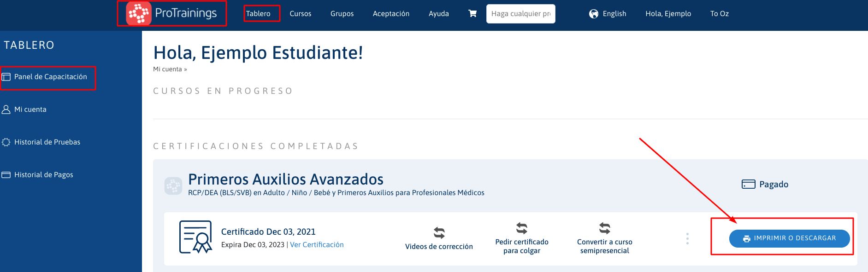Screen dimensions: 868x272
Task: Open Historial de Pruebas in sidebar
Action: pos(47,142)
